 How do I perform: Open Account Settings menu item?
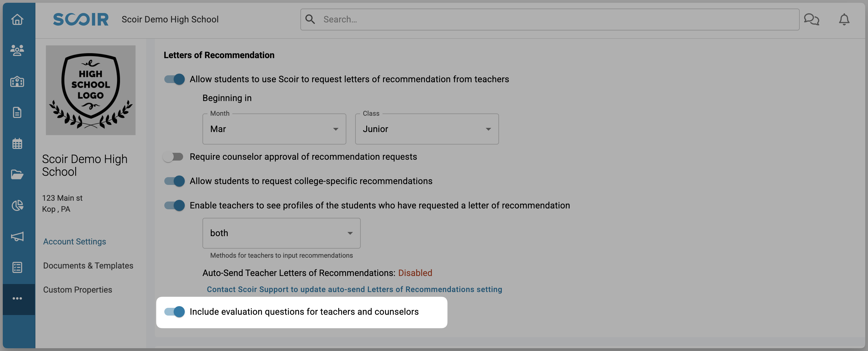coord(74,241)
